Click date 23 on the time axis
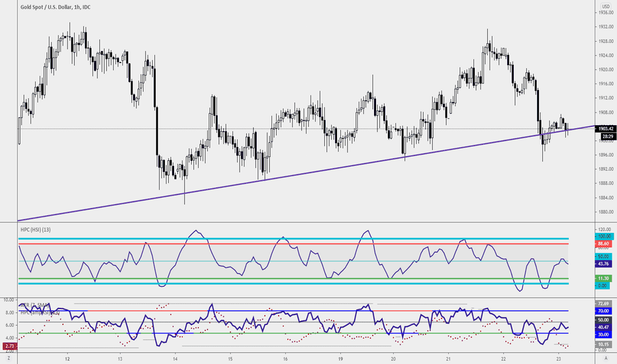This screenshot has height=364, width=617. 558,359
